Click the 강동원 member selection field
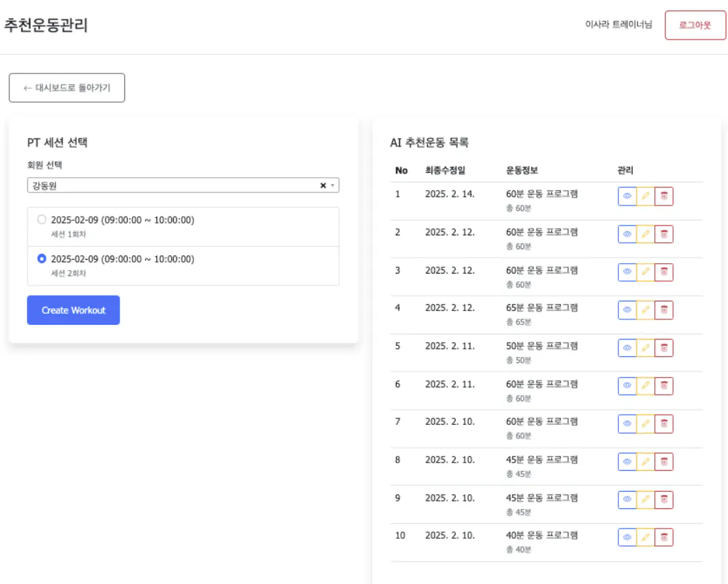Screen dimensions: 728x584 [183, 185]
